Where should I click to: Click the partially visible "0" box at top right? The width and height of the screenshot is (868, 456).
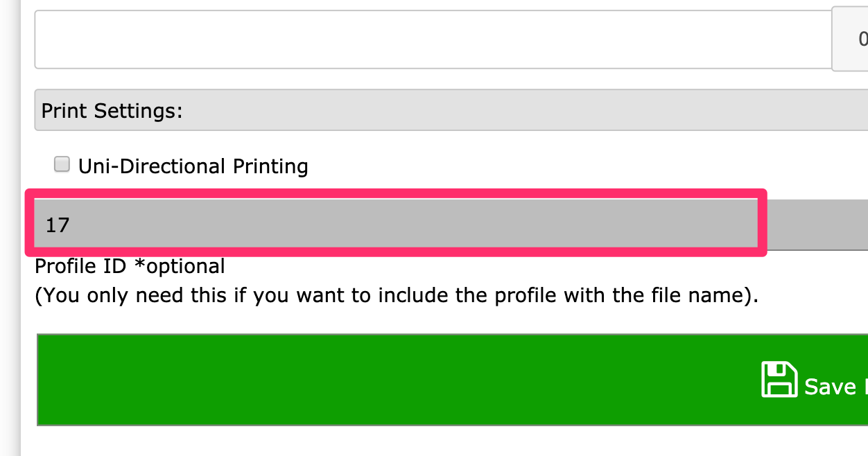click(x=850, y=40)
